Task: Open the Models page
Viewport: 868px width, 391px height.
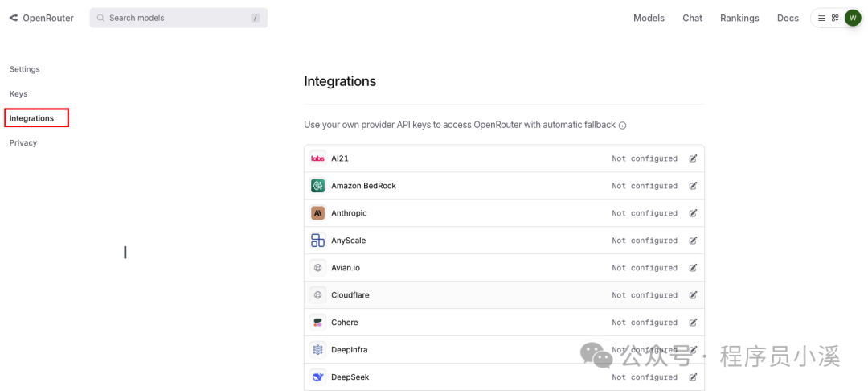Action: (x=649, y=18)
